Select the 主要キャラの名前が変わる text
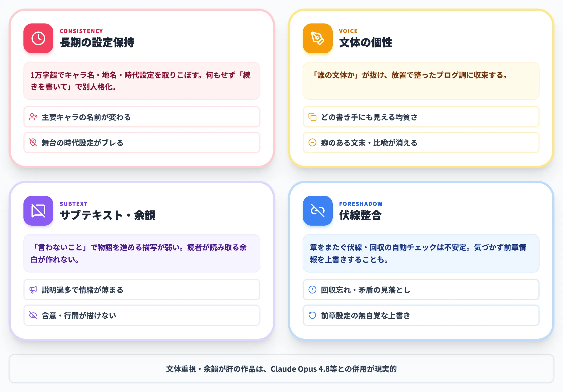563x392 pixels. [x=86, y=117]
